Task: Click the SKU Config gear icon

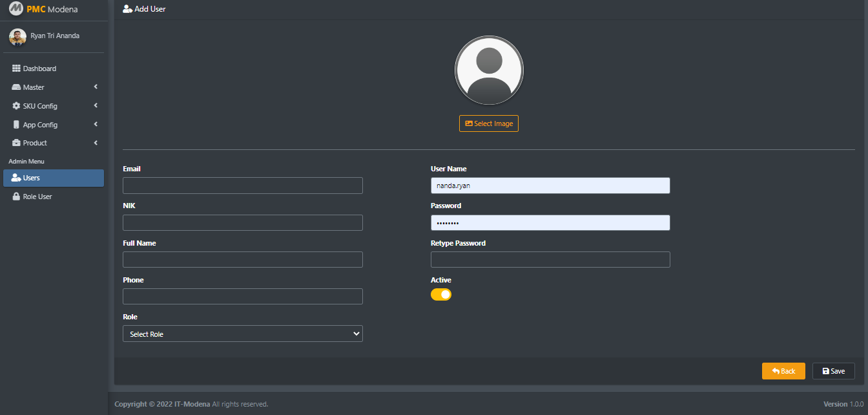Action: (x=17, y=106)
